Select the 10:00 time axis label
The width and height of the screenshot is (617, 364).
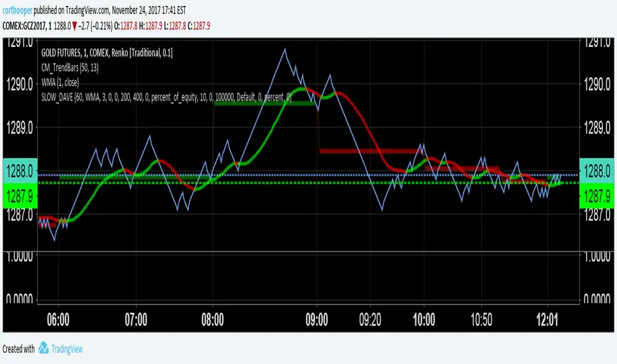[x=424, y=320]
